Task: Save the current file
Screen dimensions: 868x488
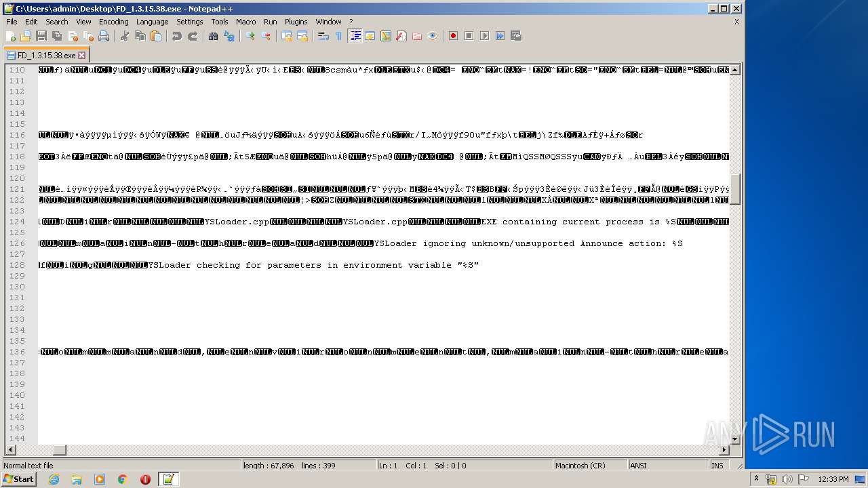Action: click(41, 36)
